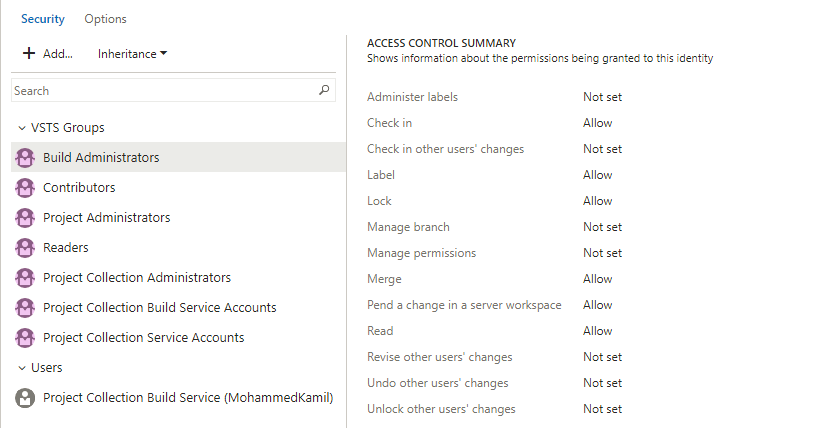Click the Undo other users' changes label
The image size is (819, 428).
438,383
